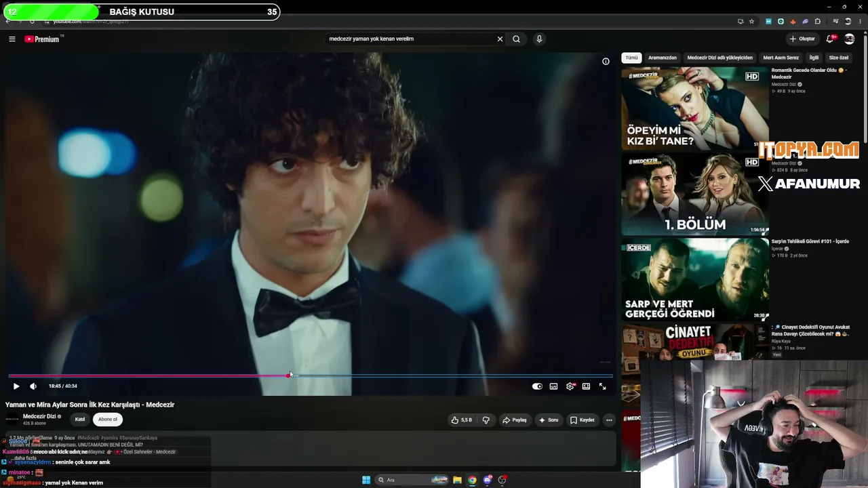Join the channel with Katıl
Screen dimensions: 868x488
tap(80, 420)
